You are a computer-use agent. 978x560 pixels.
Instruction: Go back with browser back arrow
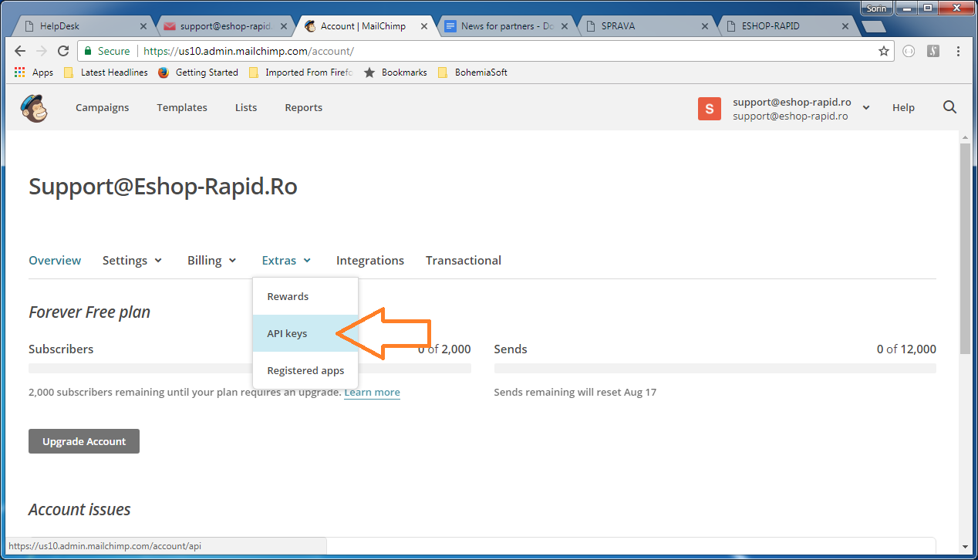pos(21,51)
